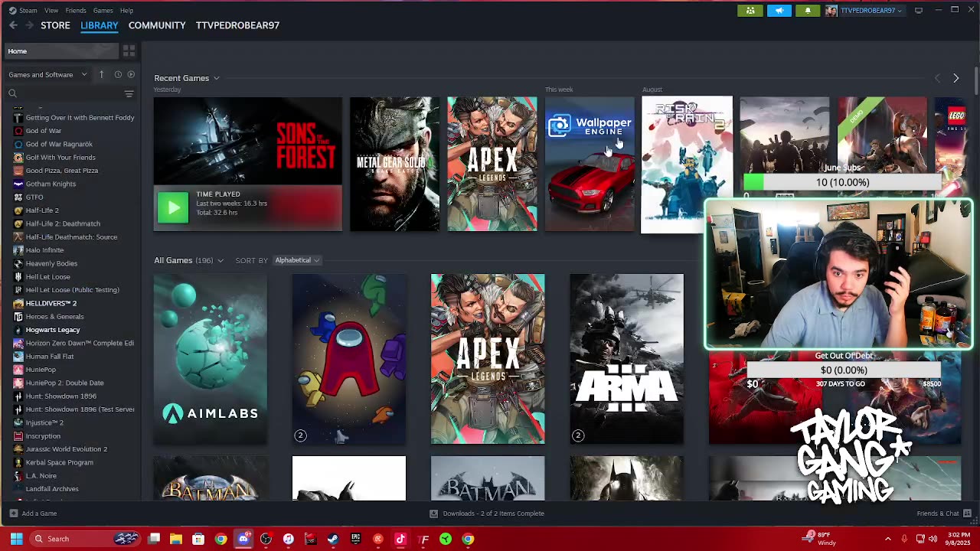Click the green friends icon in header

[x=750, y=11]
